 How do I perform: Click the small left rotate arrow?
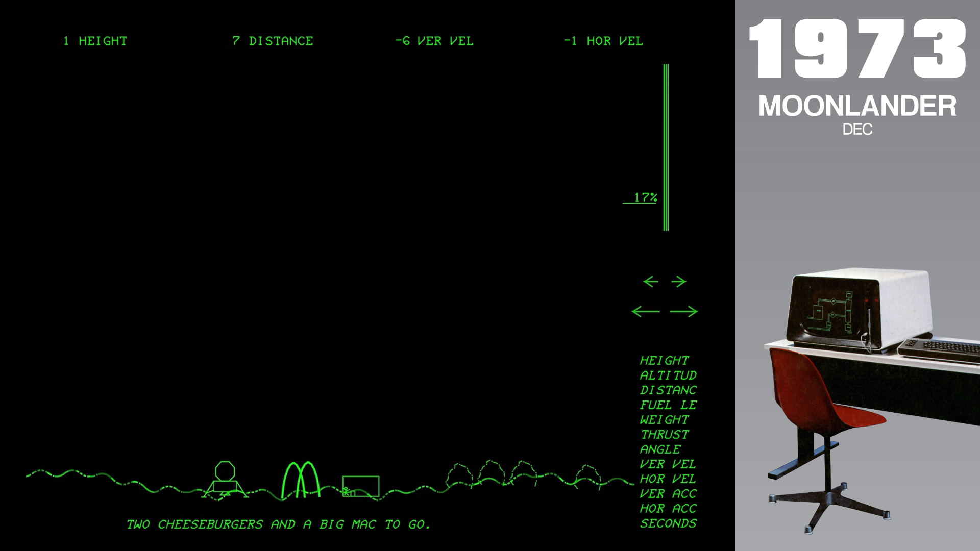[x=651, y=282]
